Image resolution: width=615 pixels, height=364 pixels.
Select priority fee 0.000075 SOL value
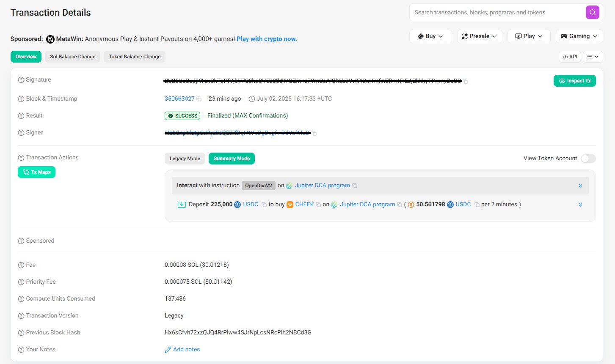click(x=199, y=282)
